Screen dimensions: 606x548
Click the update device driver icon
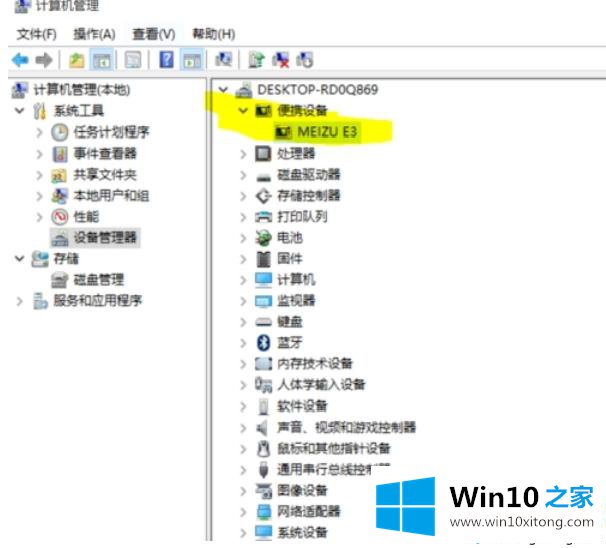[x=256, y=60]
